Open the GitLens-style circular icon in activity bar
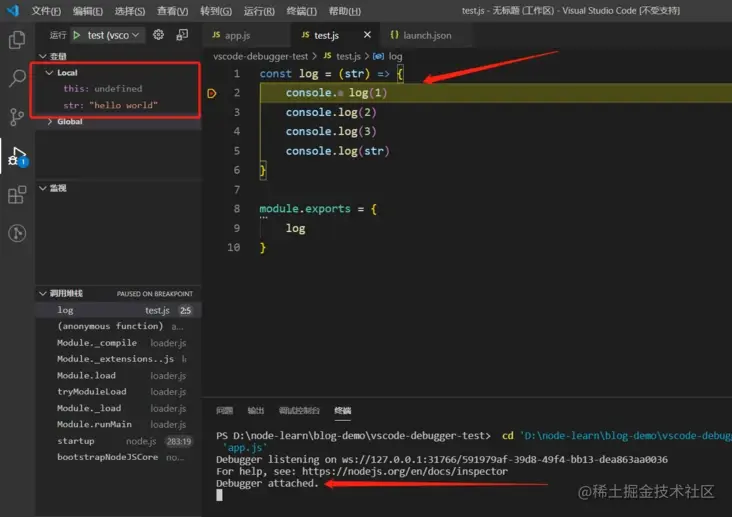 tap(17, 233)
